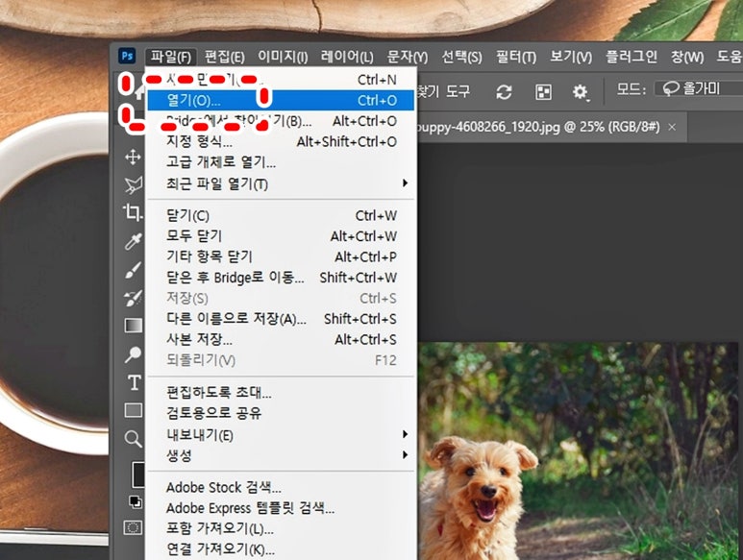Select the Rectangle shape tool

tap(134, 410)
